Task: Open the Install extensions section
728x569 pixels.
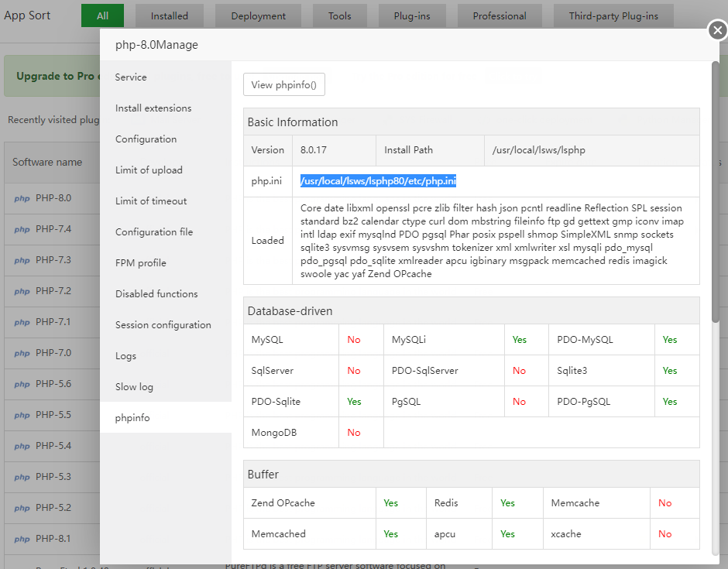Action: click(x=153, y=108)
